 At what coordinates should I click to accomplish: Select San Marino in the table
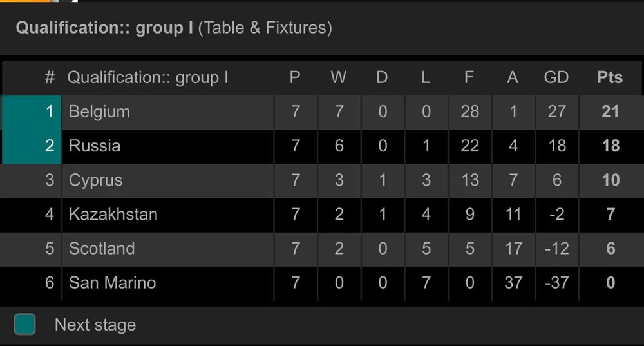[x=112, y=283]
